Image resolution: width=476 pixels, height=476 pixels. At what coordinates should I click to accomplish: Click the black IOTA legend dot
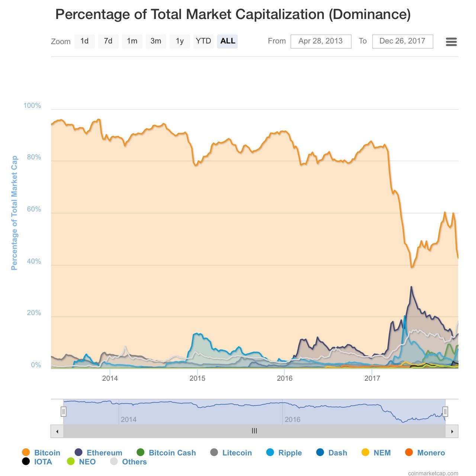point(26,461)
